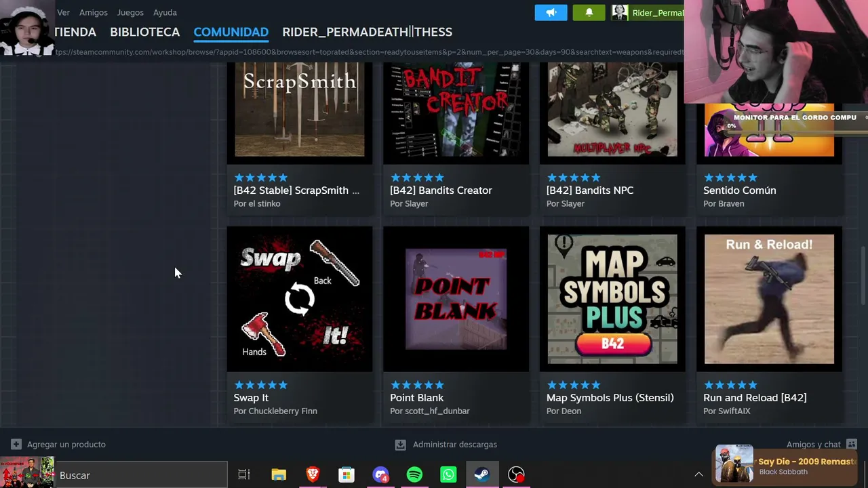868x488 pixels.
Task: Expand the Rider_Permadeath account name menu
Action: click(658, 12)
